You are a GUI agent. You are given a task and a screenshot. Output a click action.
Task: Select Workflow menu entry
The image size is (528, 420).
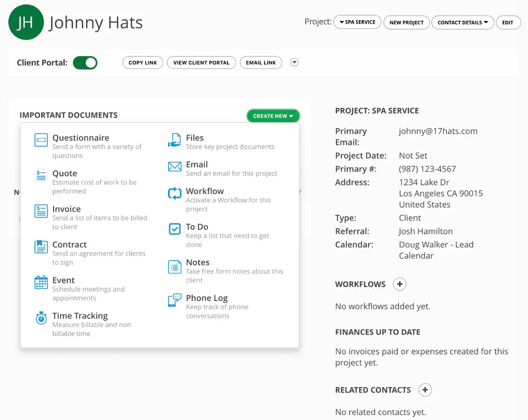coord(226,200)
